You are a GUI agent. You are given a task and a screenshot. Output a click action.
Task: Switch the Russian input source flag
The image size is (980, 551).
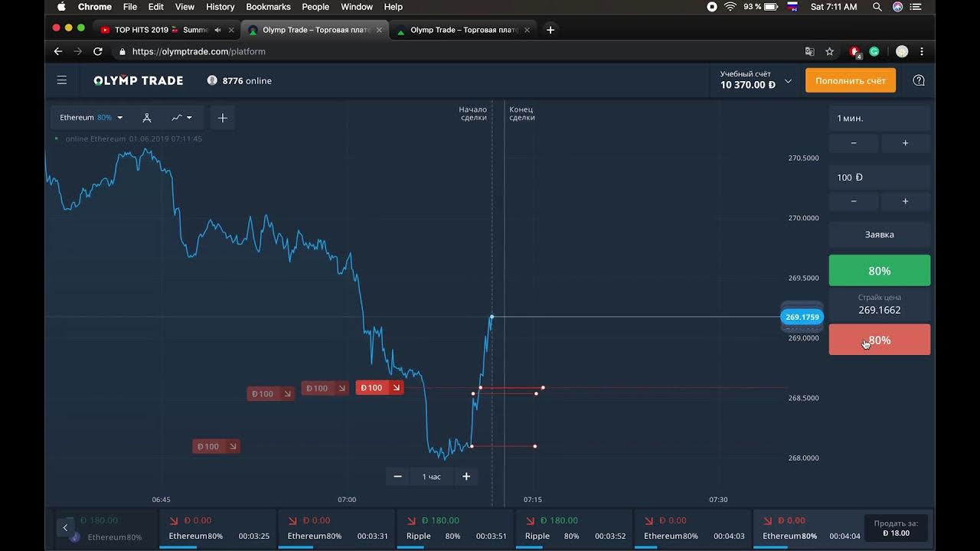tap(792, 7)
